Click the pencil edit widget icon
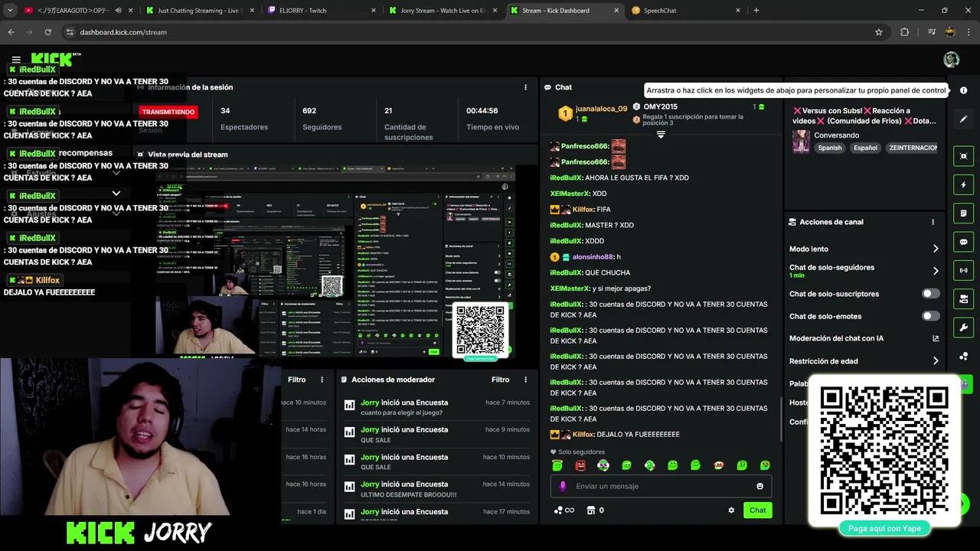 click(x=963, y=119)
